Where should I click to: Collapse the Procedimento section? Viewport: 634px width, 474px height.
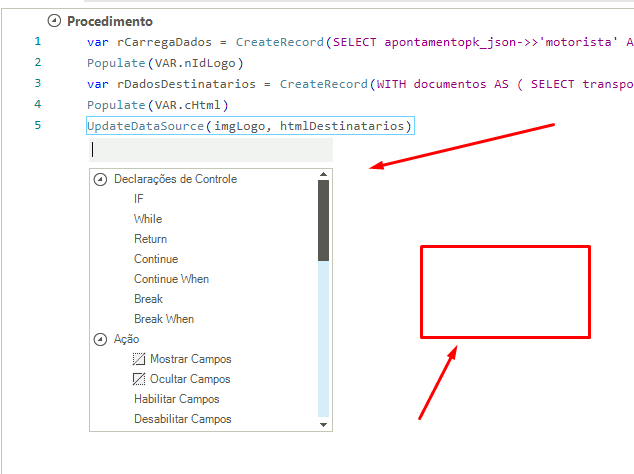[x=54, y=20]
